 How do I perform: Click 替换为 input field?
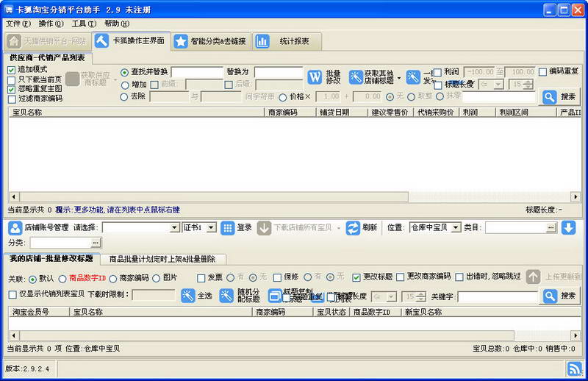pos(279,72)
